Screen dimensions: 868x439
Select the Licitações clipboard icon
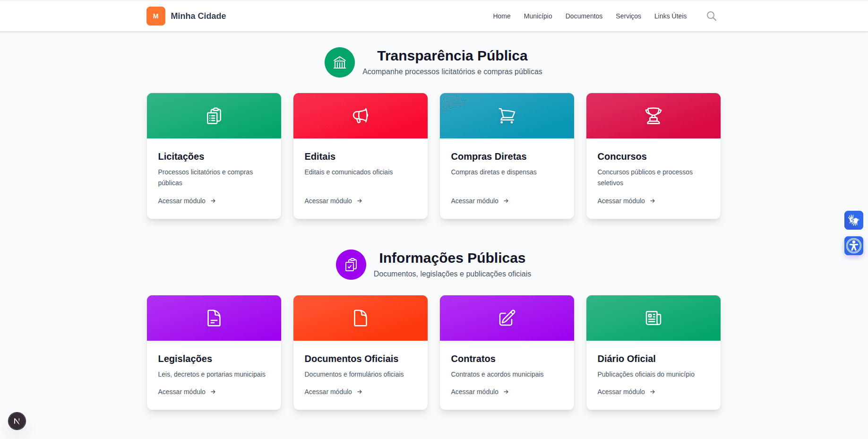[214, 115]
